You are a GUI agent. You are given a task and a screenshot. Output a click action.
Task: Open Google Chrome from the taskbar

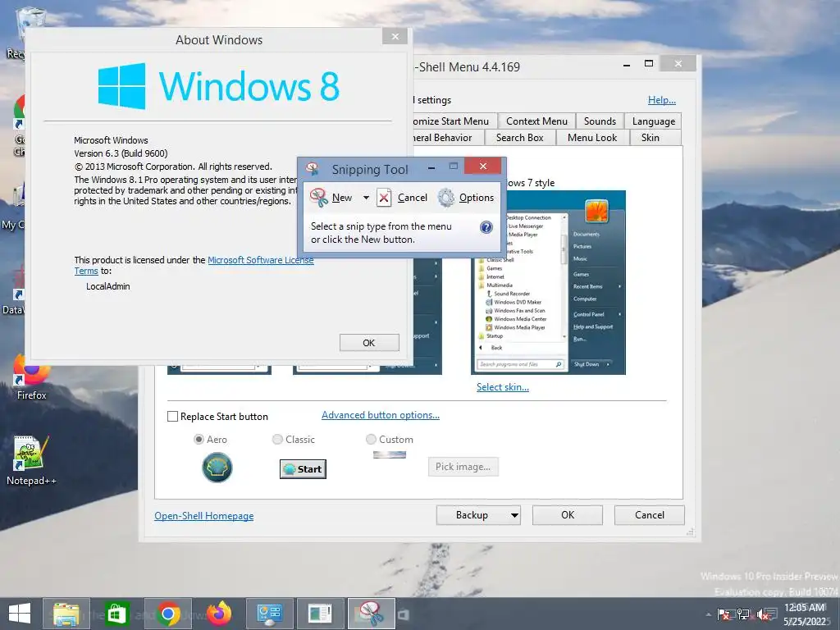click(167, 614)
